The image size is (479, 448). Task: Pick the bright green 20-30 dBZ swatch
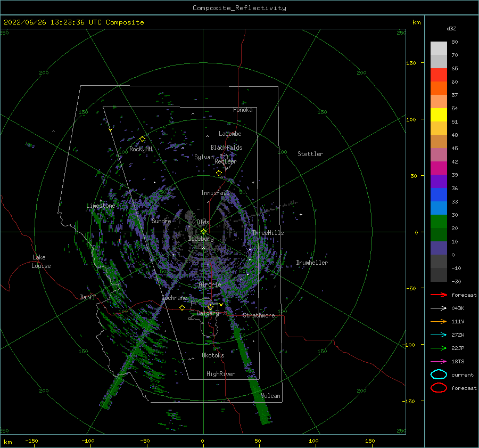tap(439, 221)
